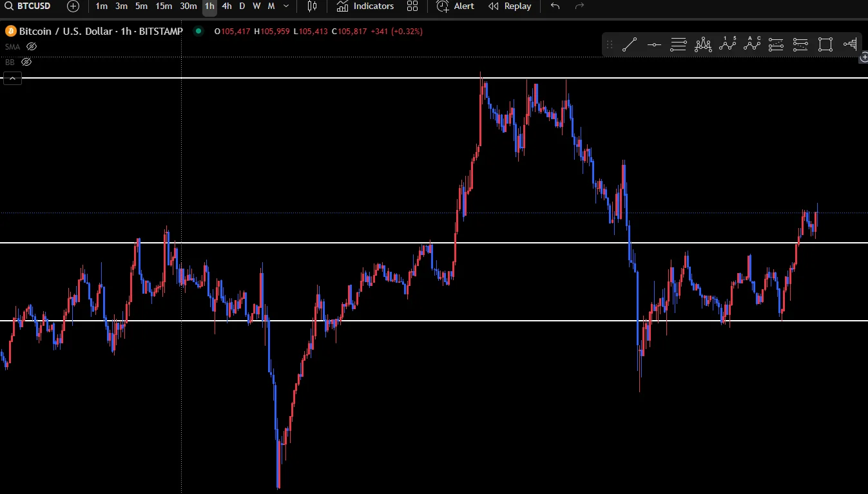Image resolution: width=868 pixels, height=494 pixels.
Task: Open indicator templates grid
Action: pyautogui.click(x=412, y=6)
